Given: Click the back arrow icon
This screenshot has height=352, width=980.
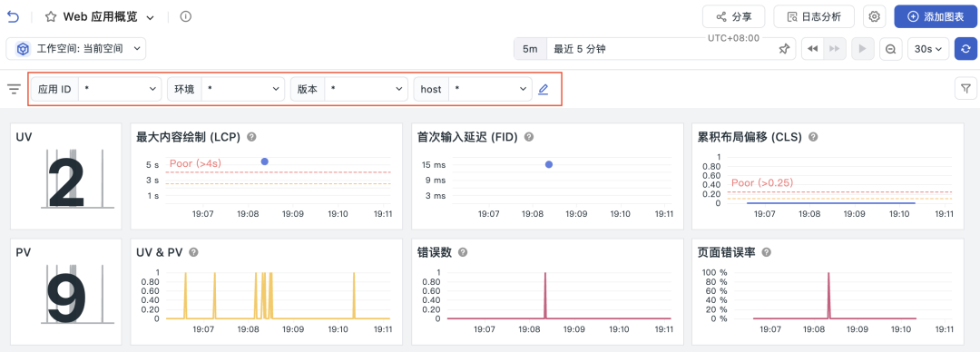Looking at the screenshot, I should click(x=13, y=17).
